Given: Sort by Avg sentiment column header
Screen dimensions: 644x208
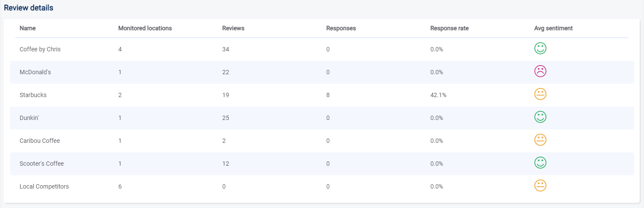Looking at the screenshot, I should click(x=553, y=28).
